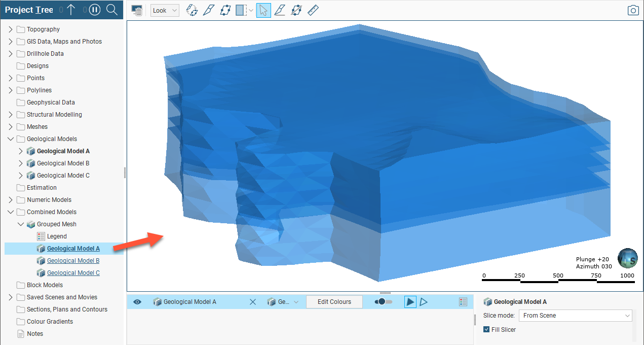Toggle the legend display icon in shape list
644x345 pixels.
[463, 302]
